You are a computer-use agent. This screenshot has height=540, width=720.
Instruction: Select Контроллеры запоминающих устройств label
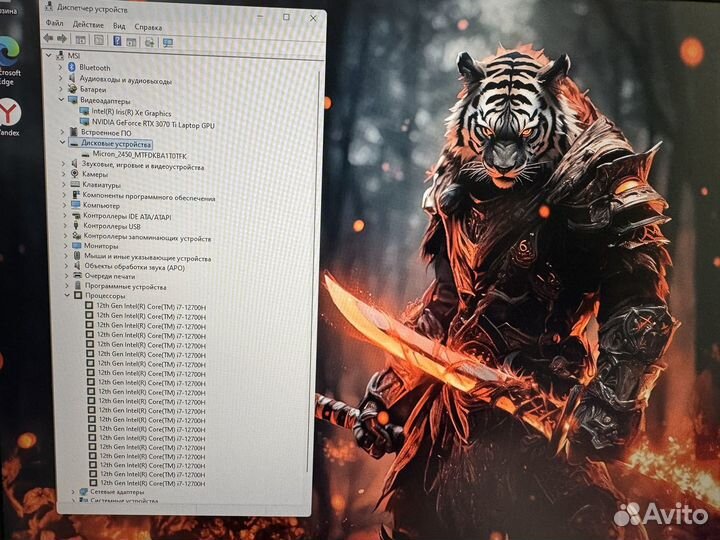tap(147, 238)
